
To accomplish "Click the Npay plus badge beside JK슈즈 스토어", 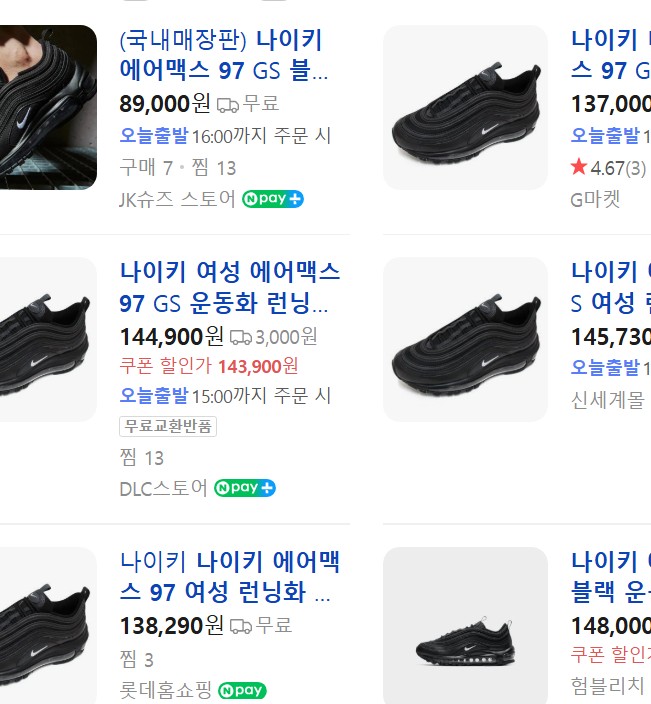I will click(272, 199).
